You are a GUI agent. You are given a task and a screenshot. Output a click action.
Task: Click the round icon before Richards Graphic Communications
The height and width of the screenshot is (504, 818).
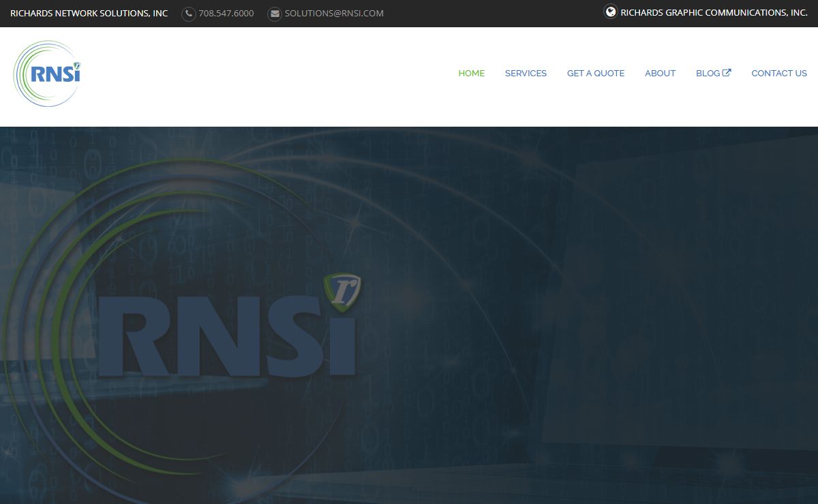pyautogui.click(x=611, y=12)
